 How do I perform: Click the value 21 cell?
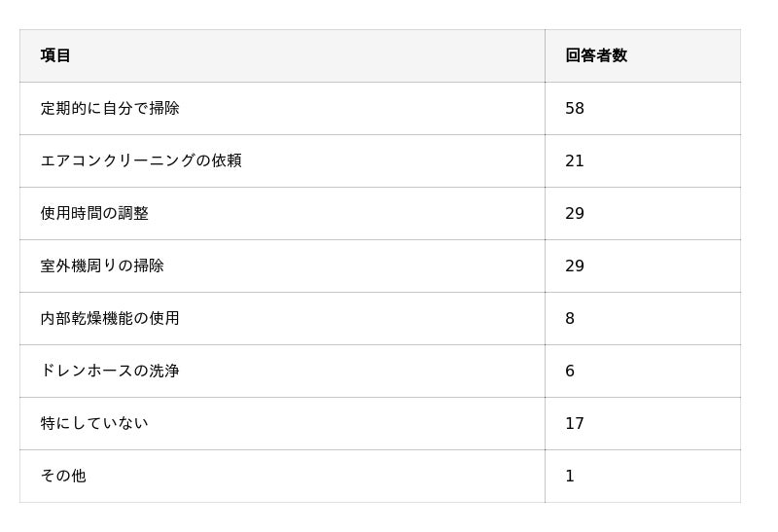click(575, 161)
